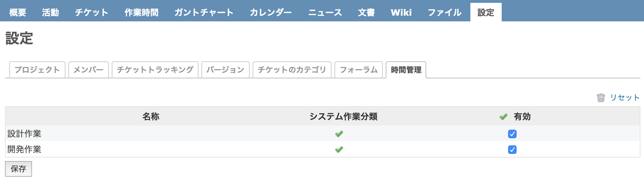Select the メンバー settings tab
644x181 pixels.
(89, 70)
